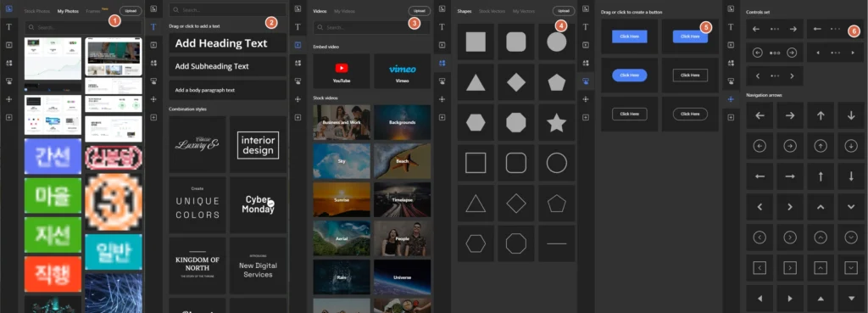This screenshot has width=868, height=313.
Task: Insert the outlined circle shape
Action: tap(556, 163)
